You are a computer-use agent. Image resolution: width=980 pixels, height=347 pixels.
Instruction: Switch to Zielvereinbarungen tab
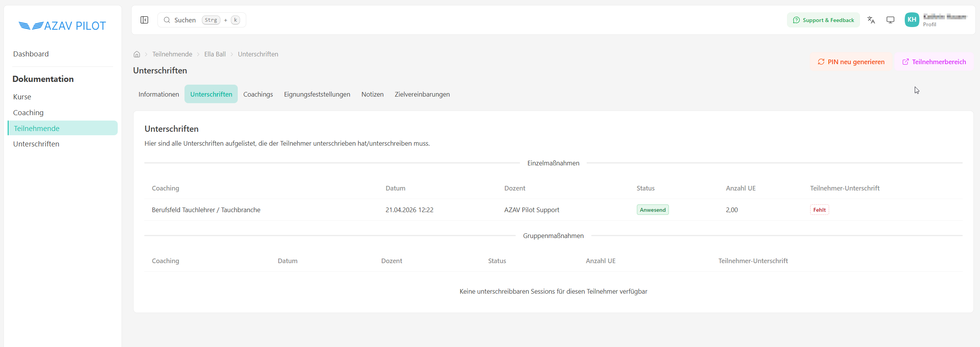tap(422, 94)
